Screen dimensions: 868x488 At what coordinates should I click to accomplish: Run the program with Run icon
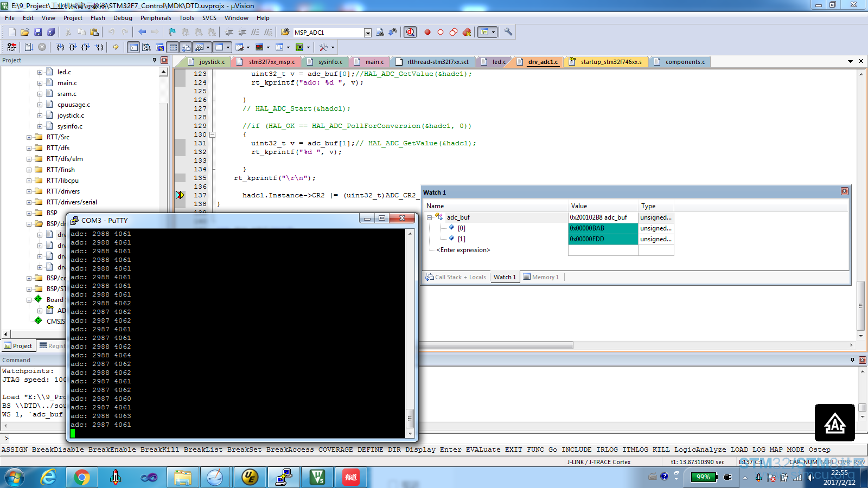(x=29, y=47)
